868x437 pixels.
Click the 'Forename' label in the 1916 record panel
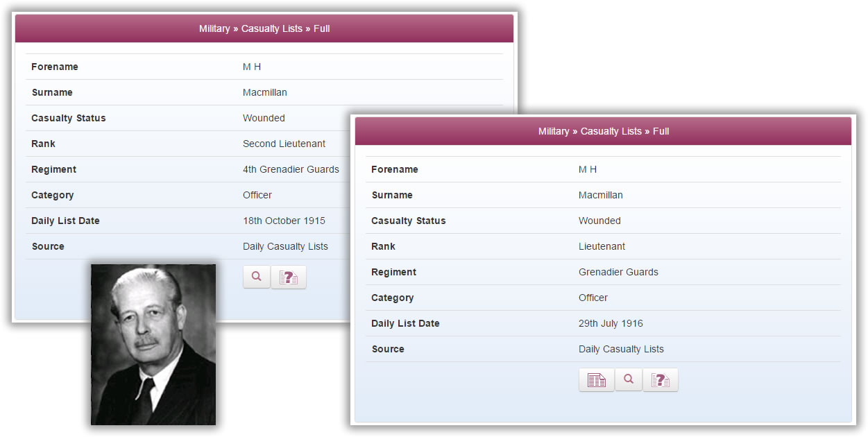pos(395,169)
